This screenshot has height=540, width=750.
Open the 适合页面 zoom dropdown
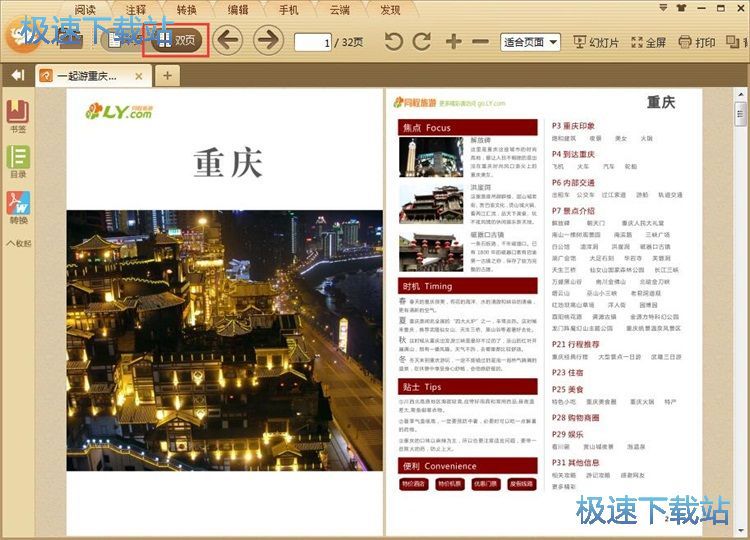(530, 42)
